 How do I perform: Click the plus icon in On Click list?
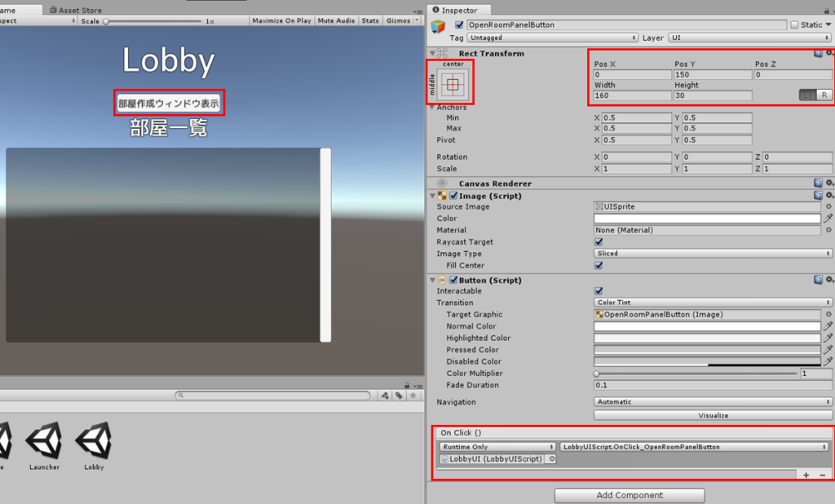point(806,475)
